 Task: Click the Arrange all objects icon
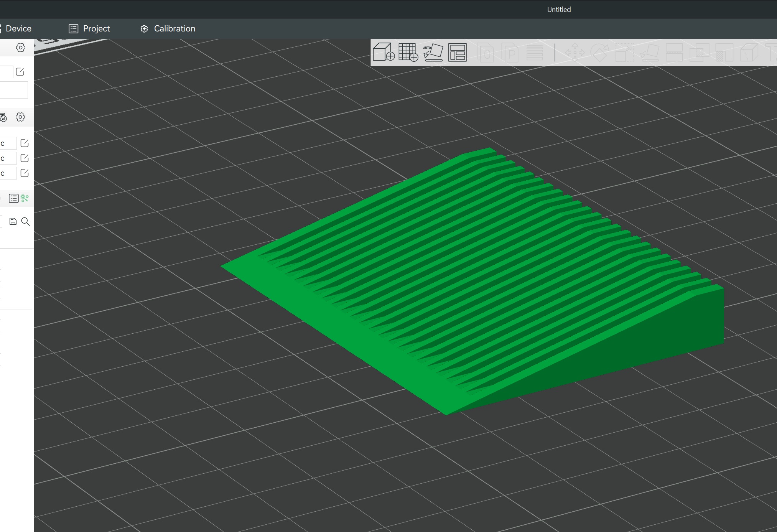[x=458, y=52]
